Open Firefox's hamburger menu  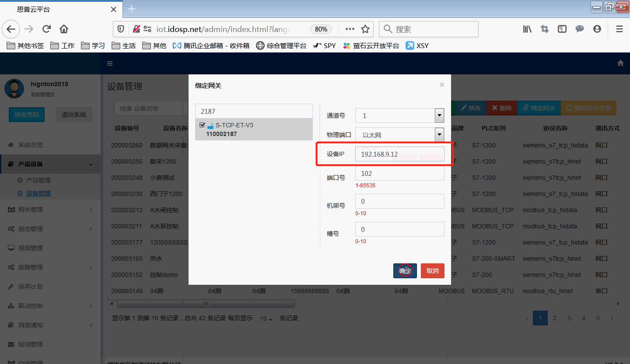[619, 29]
